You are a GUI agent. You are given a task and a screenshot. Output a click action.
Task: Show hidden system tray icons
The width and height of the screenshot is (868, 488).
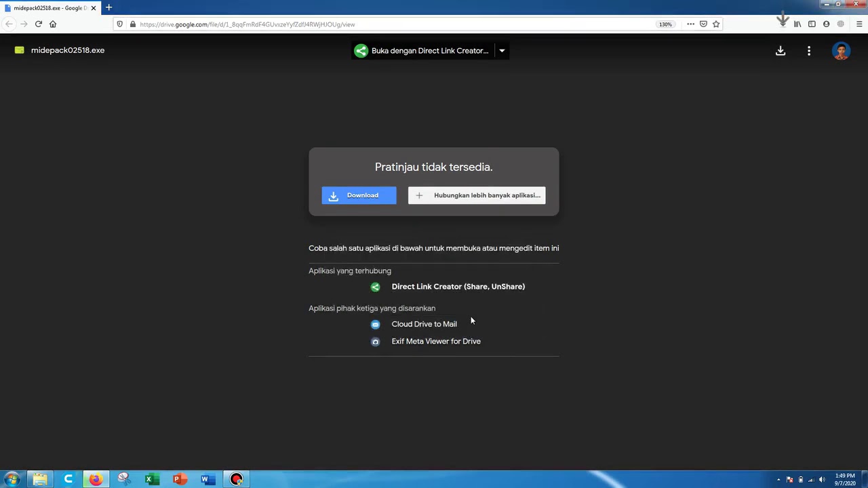tap(778, 480)
